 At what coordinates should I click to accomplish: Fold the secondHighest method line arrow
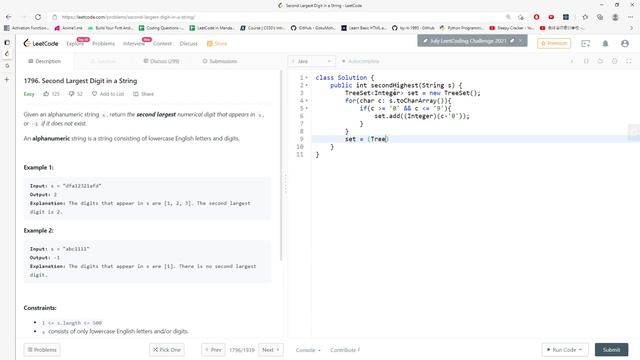click(x=307, y=85)
